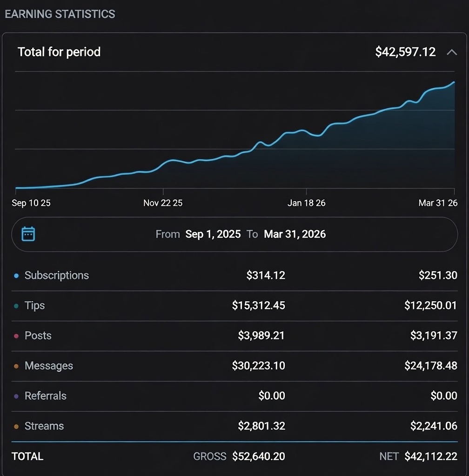This screenshot has height=476, width=469.
Task: Click the purple Referrals legend dot
Action: 16,397
